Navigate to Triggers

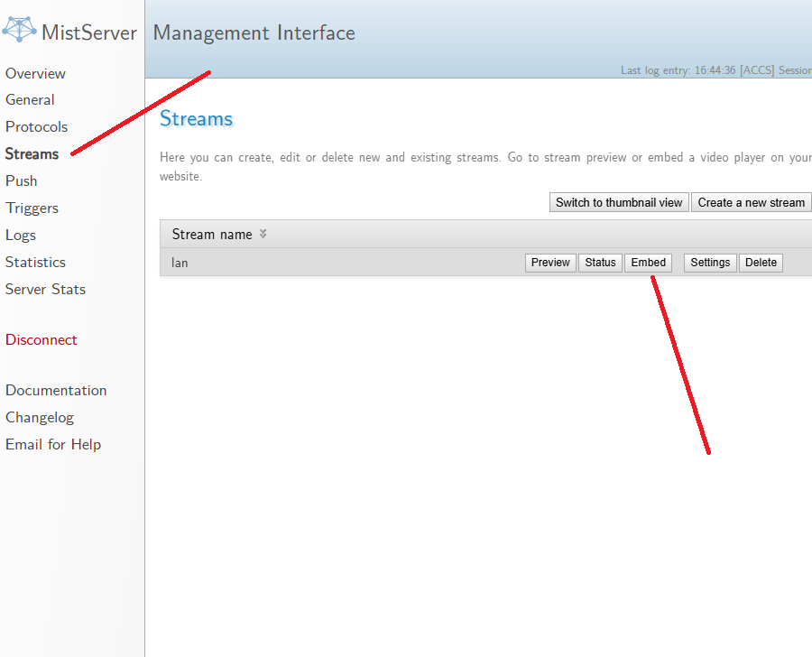[32, 208]
